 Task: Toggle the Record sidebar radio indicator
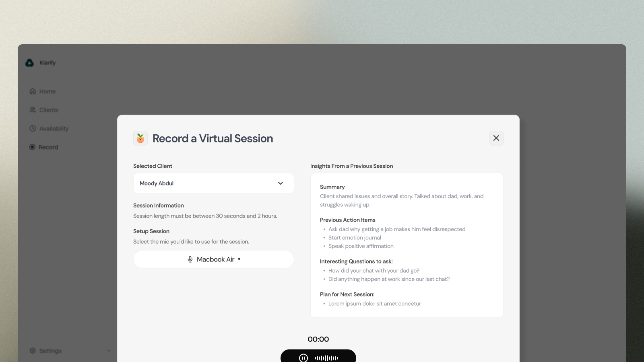pos(33,147)
